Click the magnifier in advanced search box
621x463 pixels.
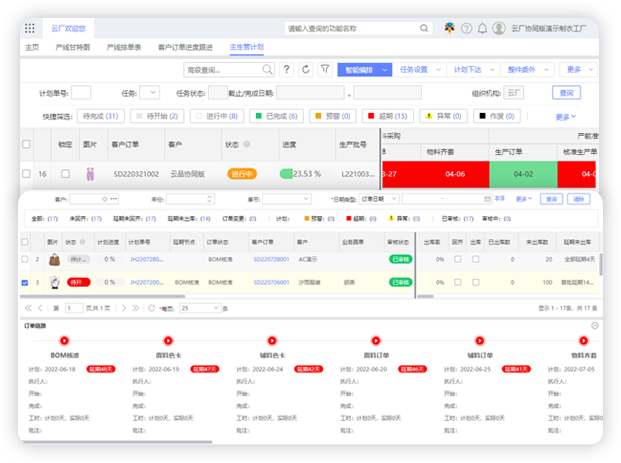pos(267,70)
